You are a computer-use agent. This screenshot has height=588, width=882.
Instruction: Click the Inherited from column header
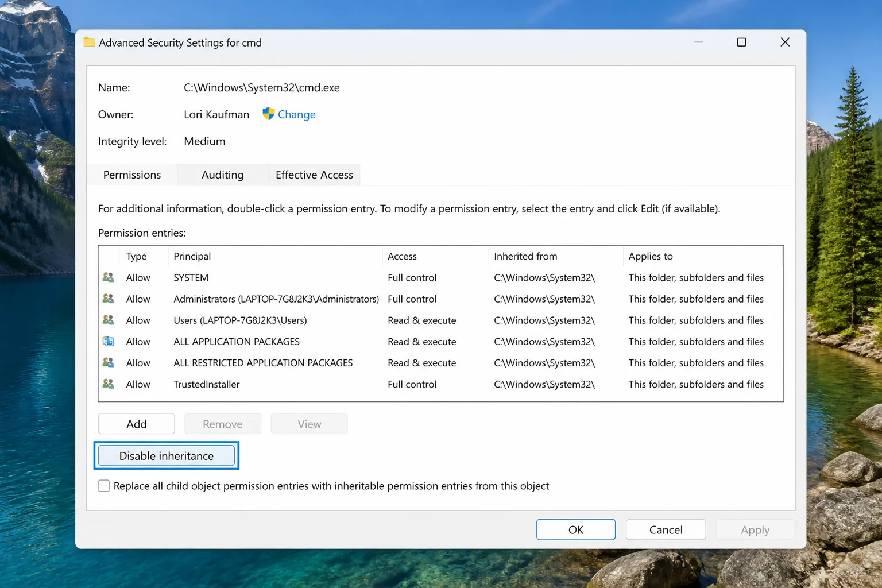[555, 256]
